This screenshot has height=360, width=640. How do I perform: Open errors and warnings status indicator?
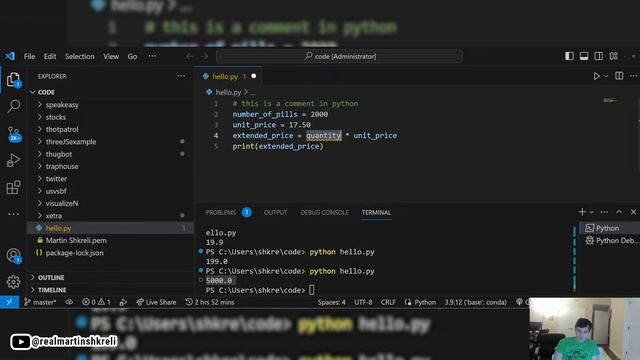tap(96, 302)
